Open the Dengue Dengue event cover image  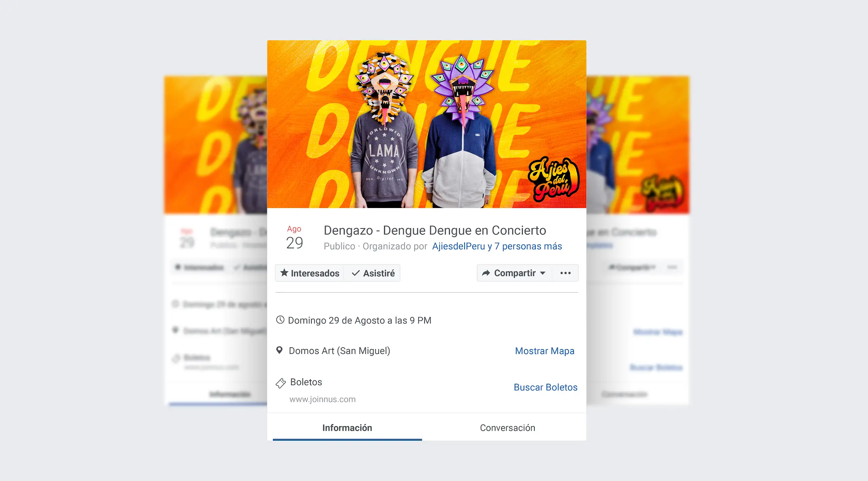pos(427,124)
